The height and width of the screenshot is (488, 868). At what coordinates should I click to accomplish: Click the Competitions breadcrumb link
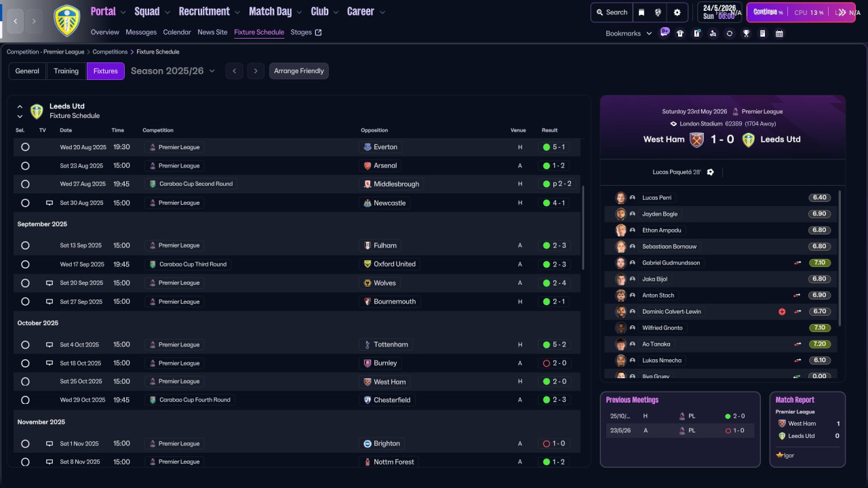coord(110,52)
